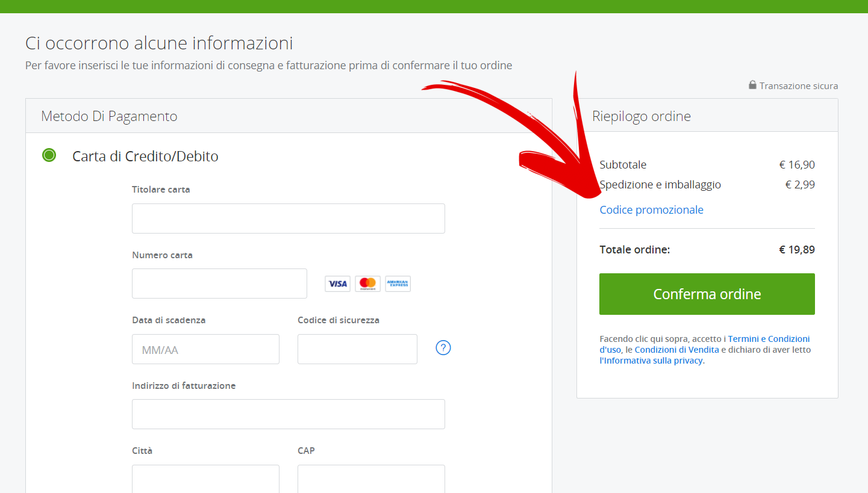Open the security code help question mark
Screen dimensions: 868x493
(x=443, y=348)
